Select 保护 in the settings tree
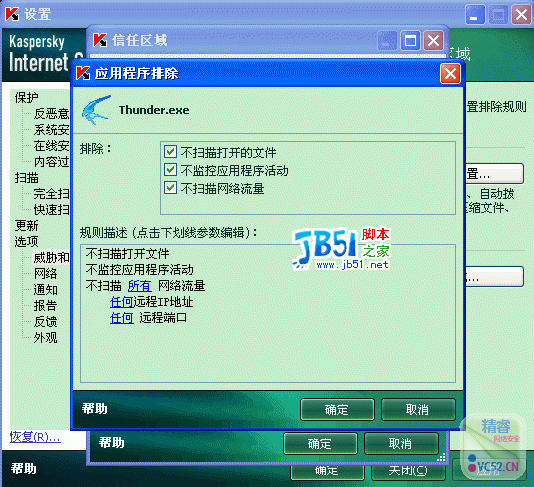The height and width of the screenshot is (487, 534). click(26, 98)
